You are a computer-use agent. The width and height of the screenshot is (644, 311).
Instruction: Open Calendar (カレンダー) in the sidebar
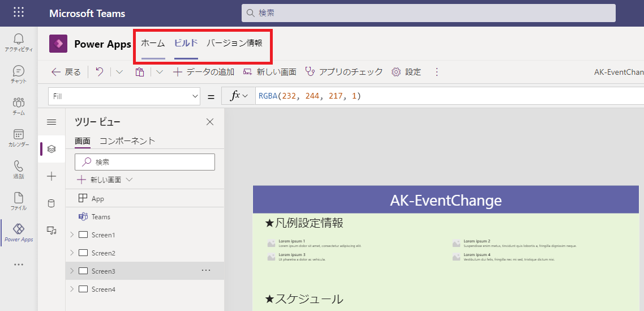(x=19, y=138)
